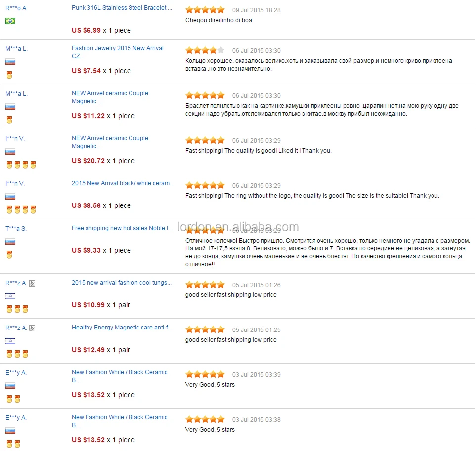Screen dimensions: 476x452
Task: Open the 2015 new arrival fashion cool tungsten link
Action: click(122, 283)
